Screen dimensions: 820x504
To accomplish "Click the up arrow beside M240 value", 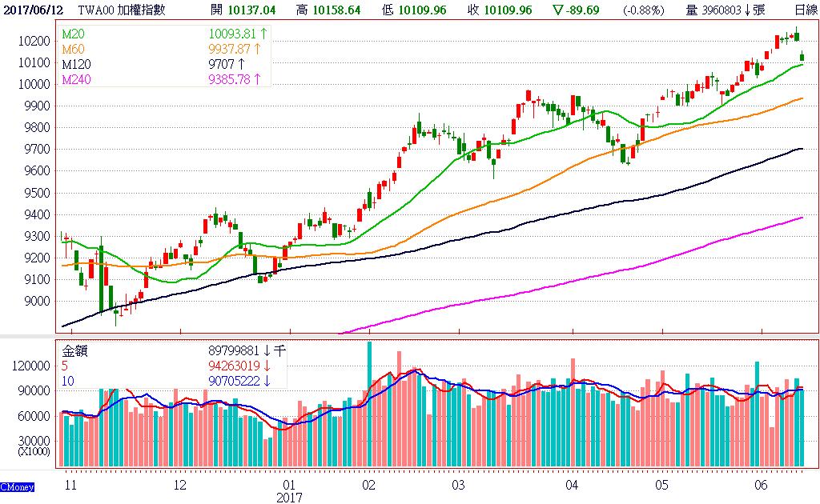I will 258,78.
